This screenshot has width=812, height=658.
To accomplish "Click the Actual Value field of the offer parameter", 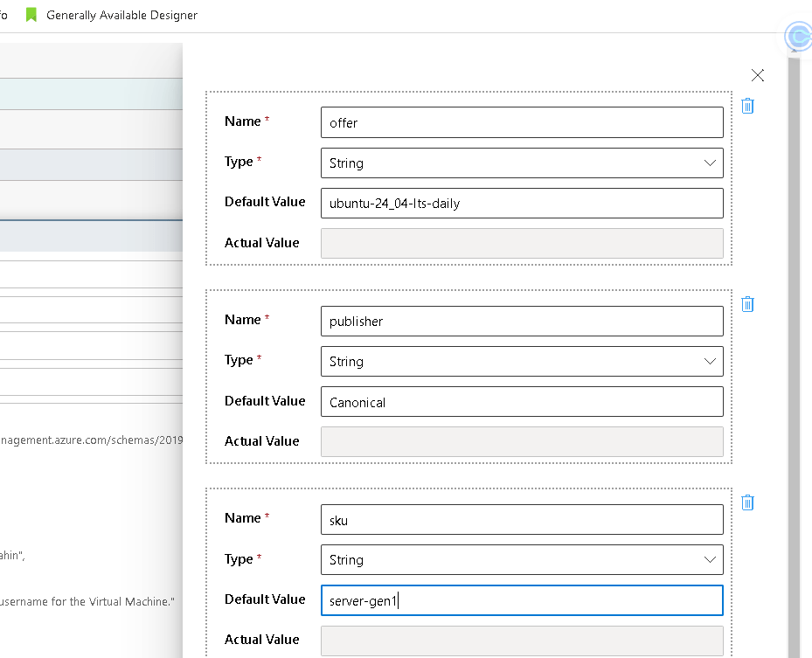I will [x=522, y=243].
